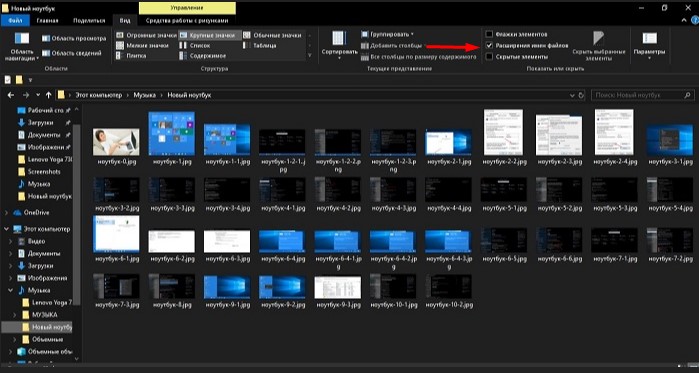Screen dimensions: 699x373
Task: Open address bar previous locations dropdown
Action: point(572,95)
